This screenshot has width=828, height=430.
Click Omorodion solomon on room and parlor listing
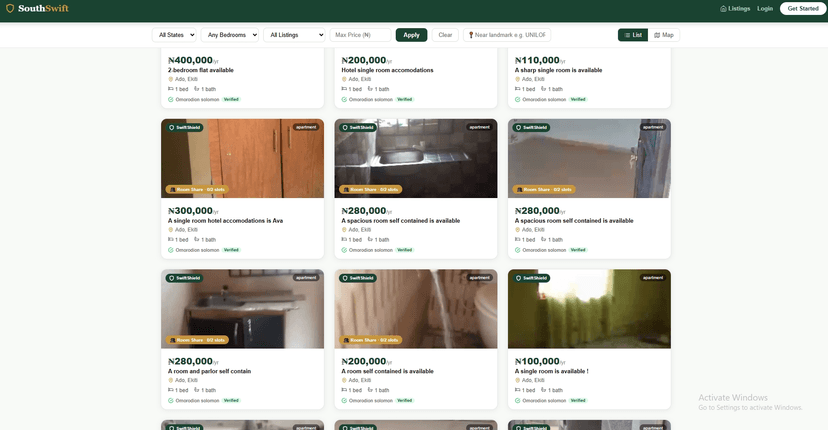click(197, 400)
